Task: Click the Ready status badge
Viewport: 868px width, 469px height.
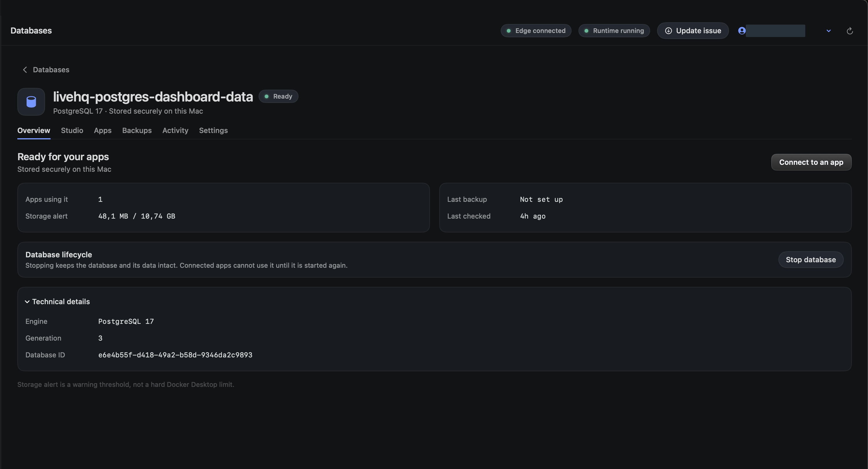Action: pyautogui.click(x=278, y=96)
